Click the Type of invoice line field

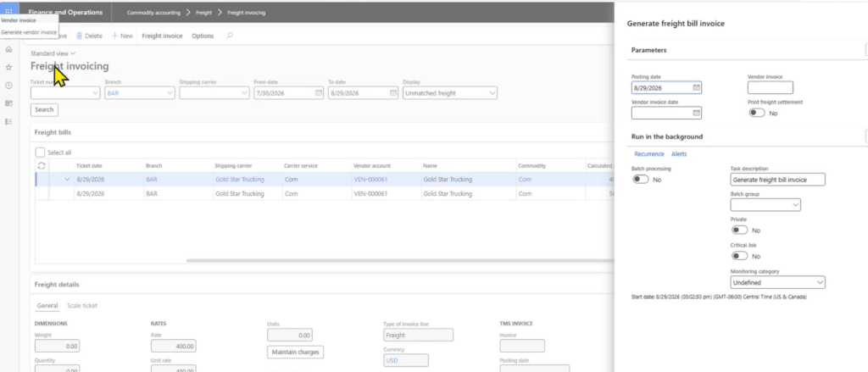pyautogui.click(x=419, y=335)
